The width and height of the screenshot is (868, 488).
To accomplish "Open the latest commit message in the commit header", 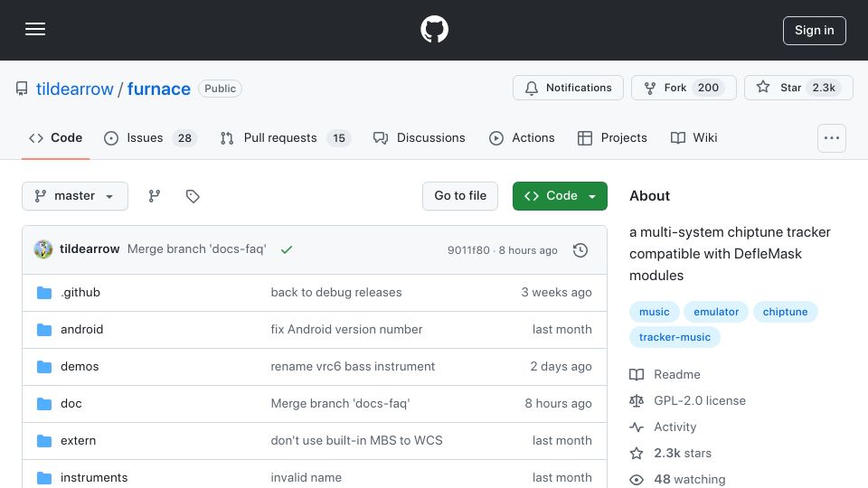I will click(x=196, y=249).
